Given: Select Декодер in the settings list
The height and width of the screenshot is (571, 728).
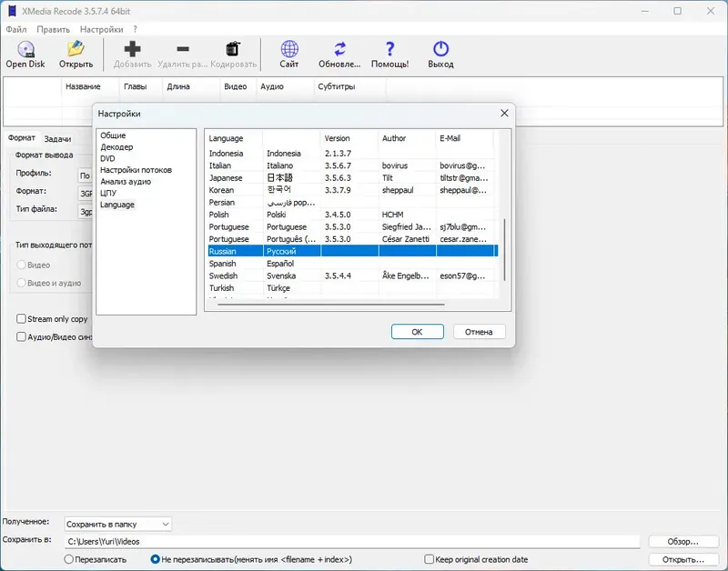Looking at the screenshot, I should tap(116, 146).
